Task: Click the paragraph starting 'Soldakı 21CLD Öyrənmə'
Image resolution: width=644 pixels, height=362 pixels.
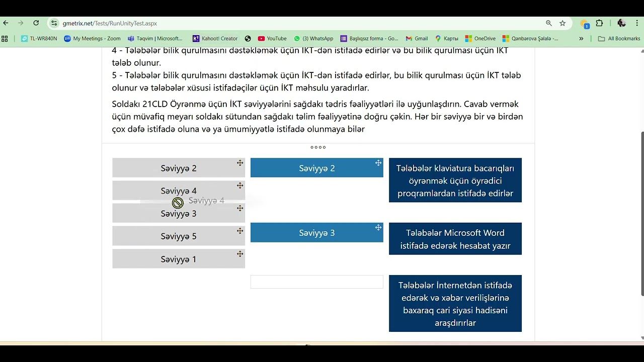Action: pos(317,117)
